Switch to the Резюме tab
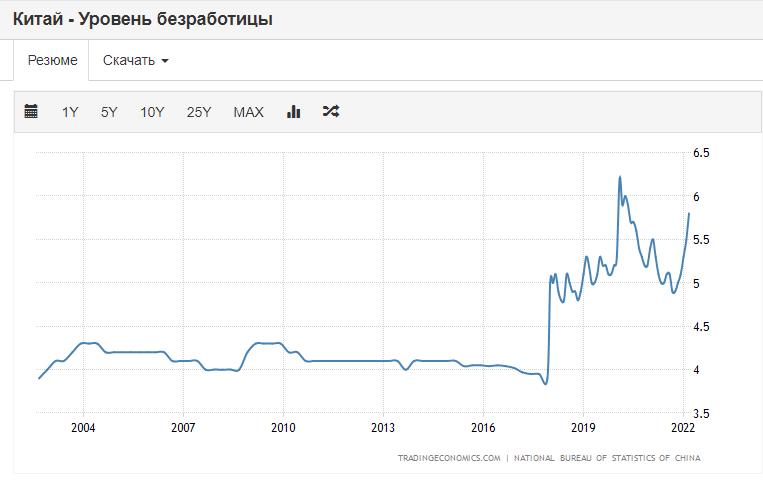763x500 pixels. pos(52,60)
